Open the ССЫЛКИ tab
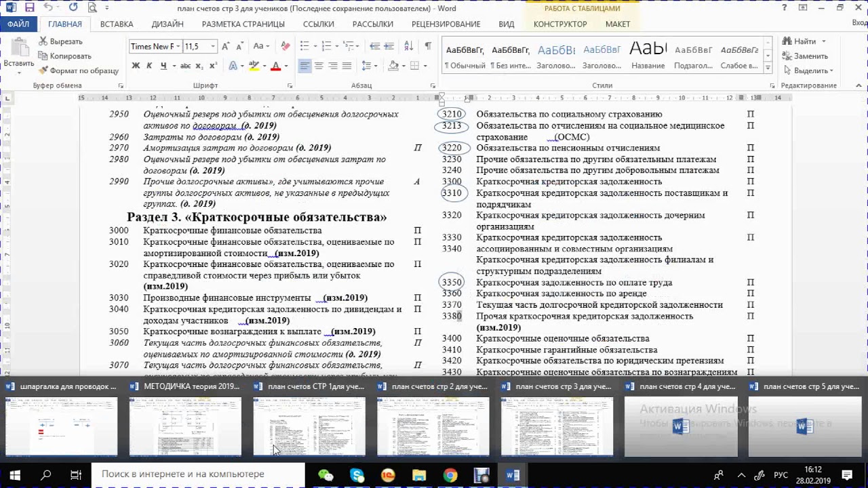The height and width of the screenshot is (488, 868). point(319,24)
